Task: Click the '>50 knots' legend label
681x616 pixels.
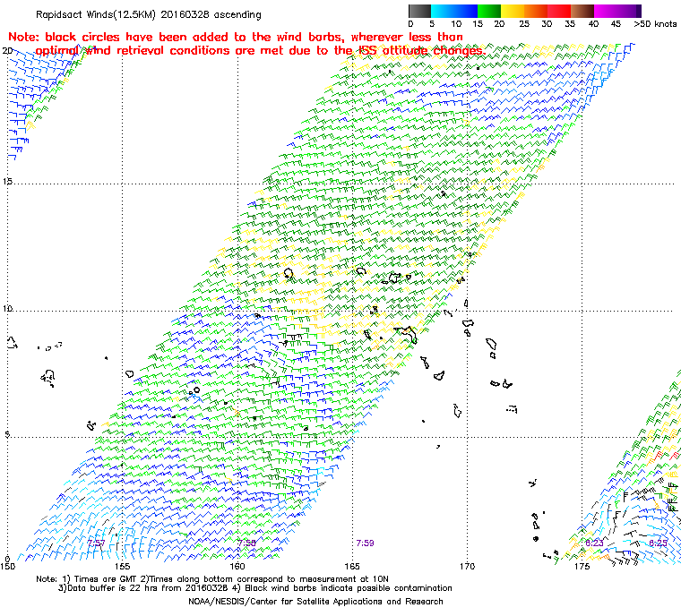Action: (x=655, y=24)
